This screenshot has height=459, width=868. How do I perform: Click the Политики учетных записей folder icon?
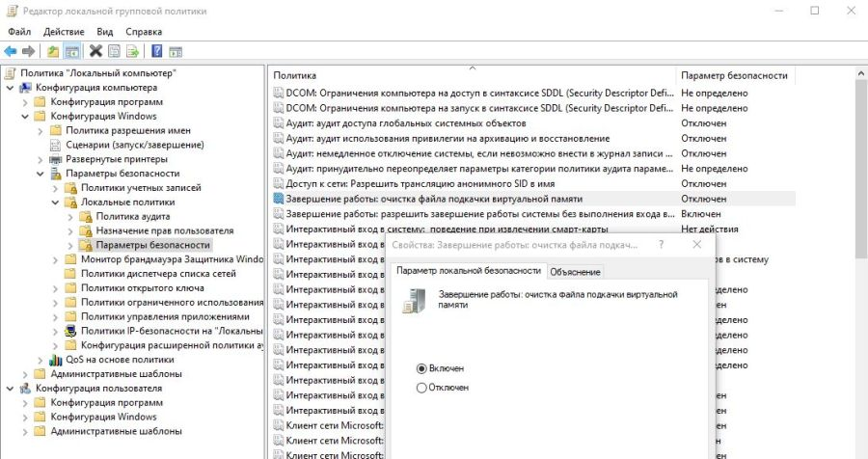pyautogui.click(x=70, y=188)
